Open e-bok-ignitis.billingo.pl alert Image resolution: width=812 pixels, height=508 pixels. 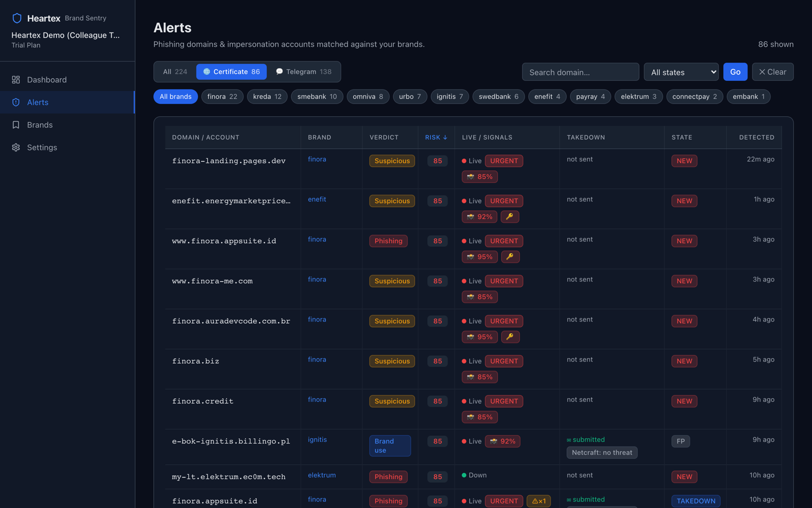point(231,441)
